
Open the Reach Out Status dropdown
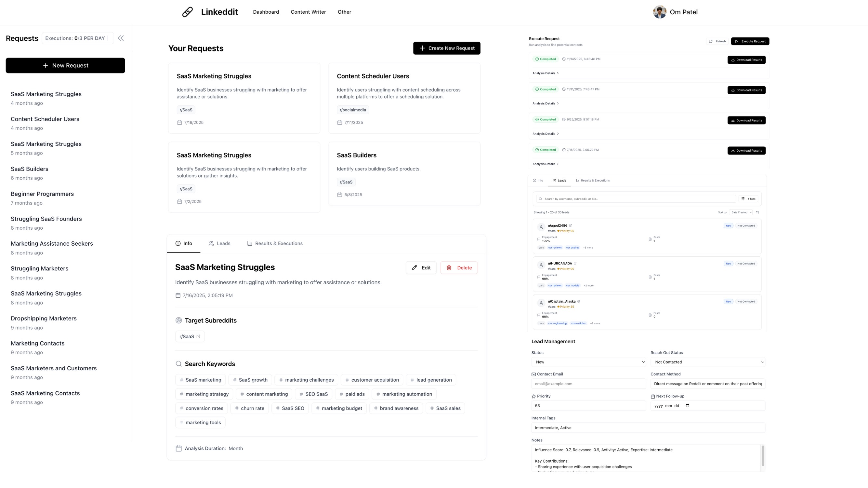(x=708, y=362)
